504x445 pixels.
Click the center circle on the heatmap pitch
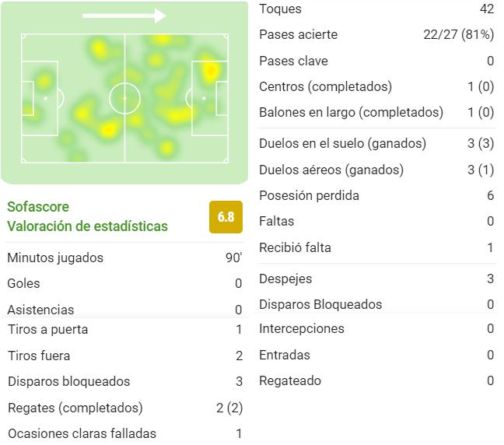point(124,98)
